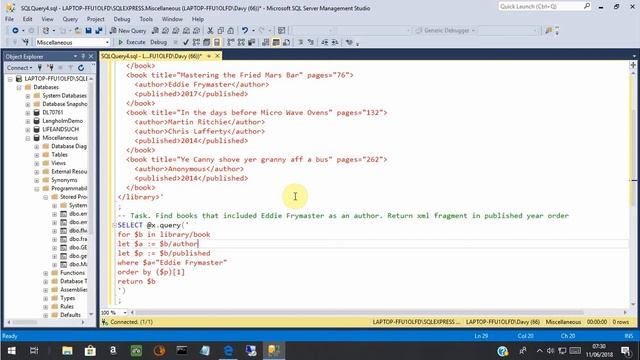Image resolution: width=640 pixels, height=360 pixels.
Task: Open the Query menu
Action: [70, 19]
